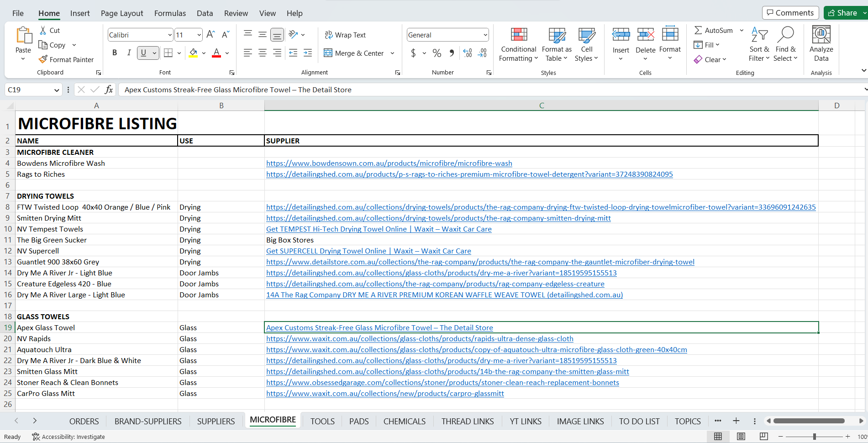The width and height of the screenshot is (868, 443).
Task: Open the Name Box dropdown arrow
Action: click(x=57, y=90)
